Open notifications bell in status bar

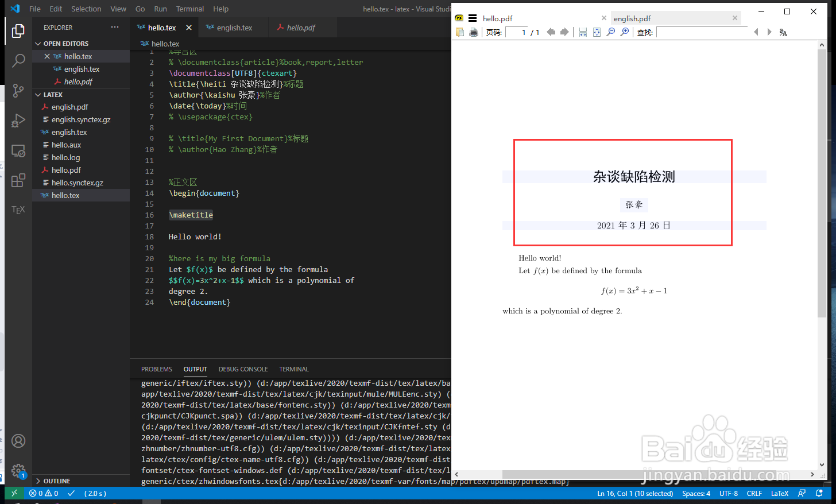click(819, 493)
